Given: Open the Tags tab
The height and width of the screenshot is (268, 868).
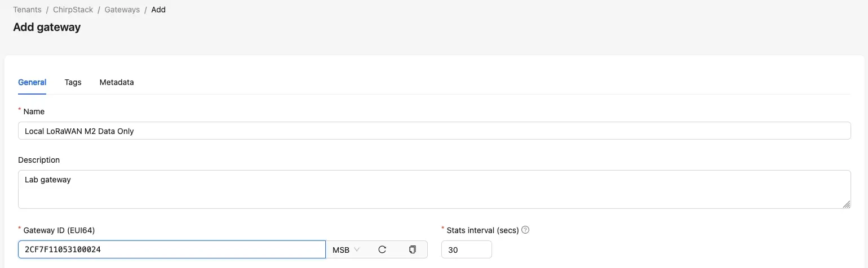Looking at the screenshot, I should (73, 82).
